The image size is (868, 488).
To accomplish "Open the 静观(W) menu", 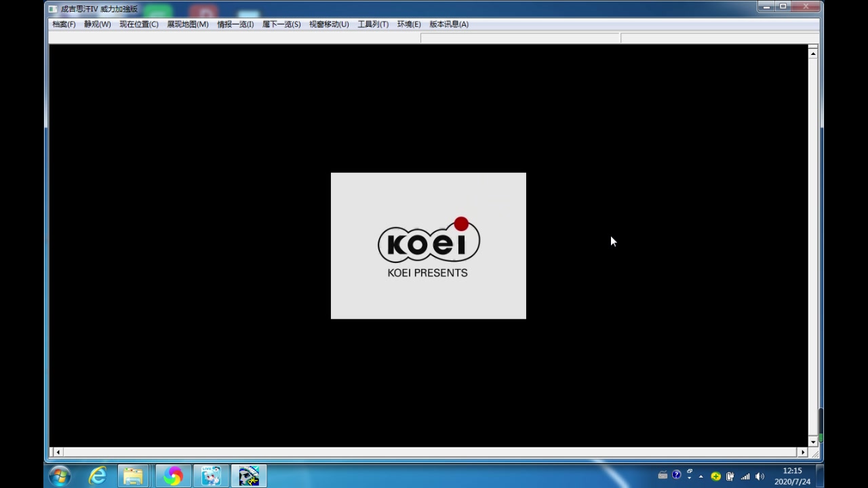I will click(97, 24).
